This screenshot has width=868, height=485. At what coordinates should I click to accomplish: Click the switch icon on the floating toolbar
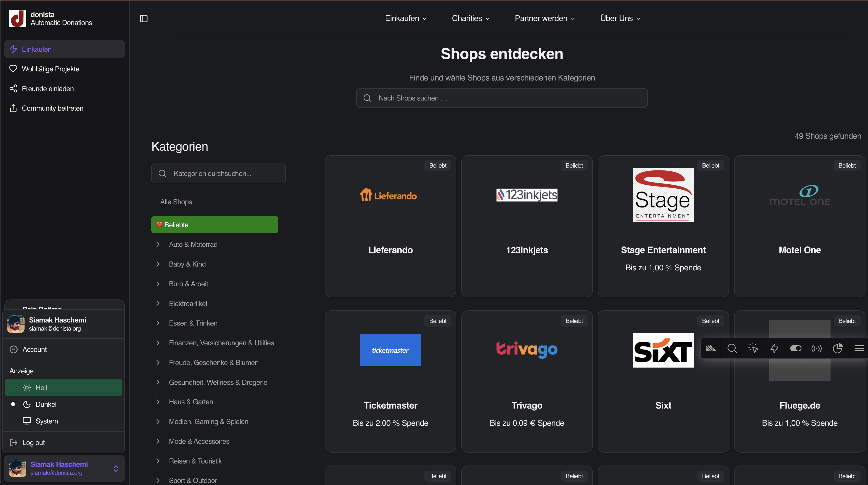coord(796,348)
